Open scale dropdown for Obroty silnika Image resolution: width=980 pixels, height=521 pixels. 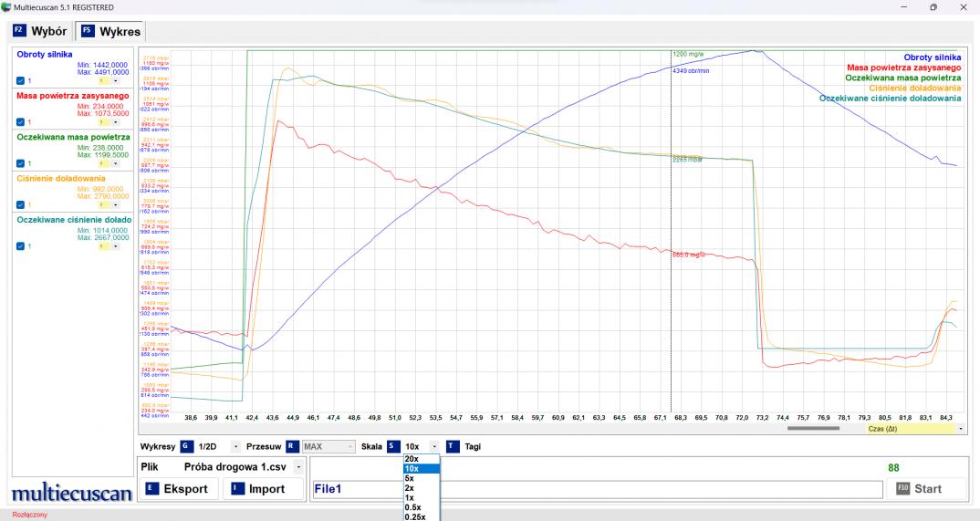pos(115,80)
